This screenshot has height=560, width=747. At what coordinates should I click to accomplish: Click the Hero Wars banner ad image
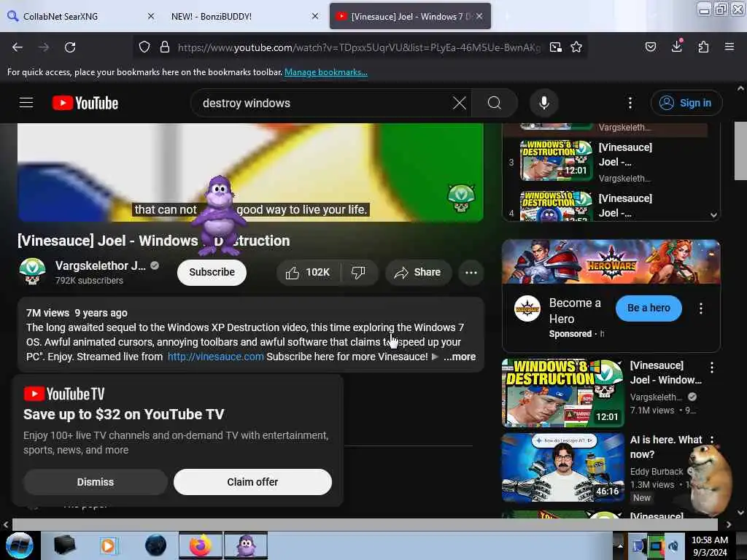point(611,262)
